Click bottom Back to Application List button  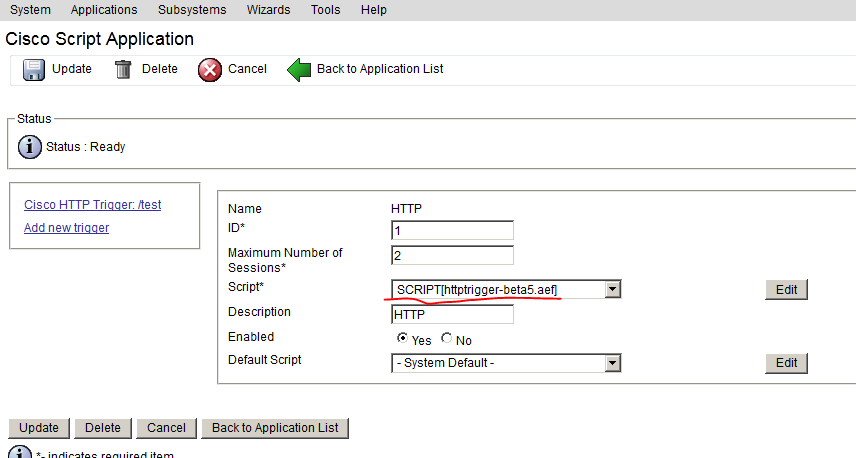[275, 428]
